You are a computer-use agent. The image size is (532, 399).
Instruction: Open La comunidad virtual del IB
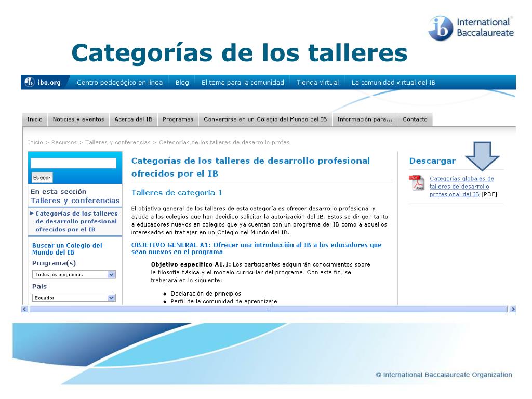click(393, 83)
